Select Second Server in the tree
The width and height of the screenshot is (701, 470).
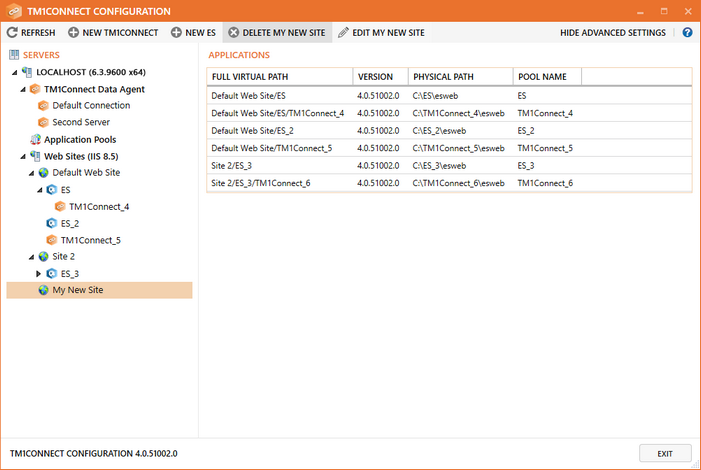click(81, 122)
